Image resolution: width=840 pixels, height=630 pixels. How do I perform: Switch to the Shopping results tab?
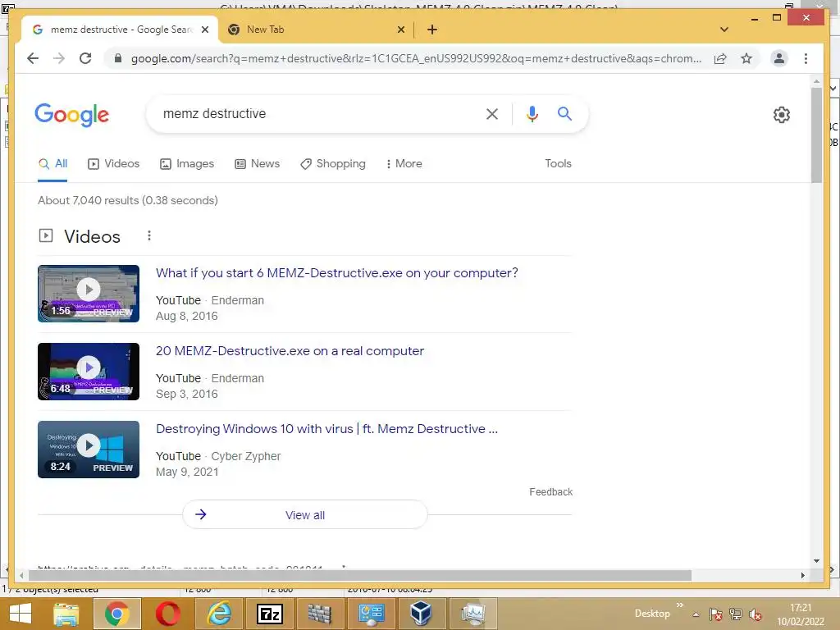click(x=333, y=164)
